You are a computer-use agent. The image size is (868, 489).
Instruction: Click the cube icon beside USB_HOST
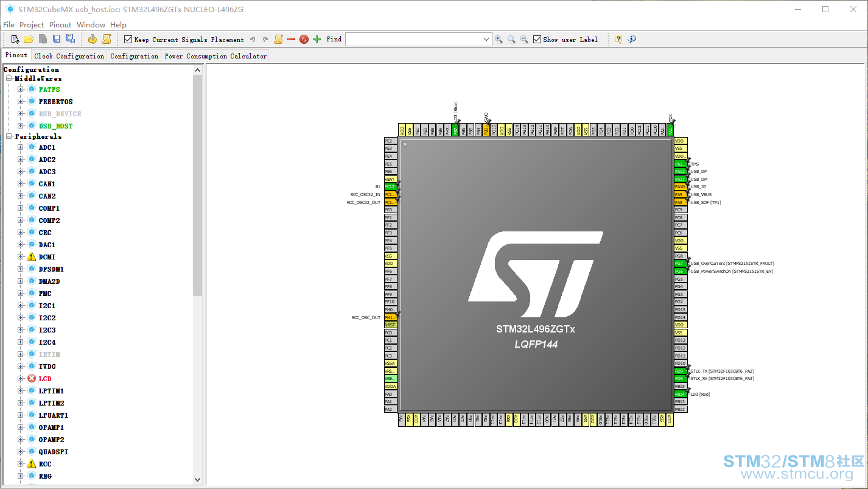click(32, 126)
